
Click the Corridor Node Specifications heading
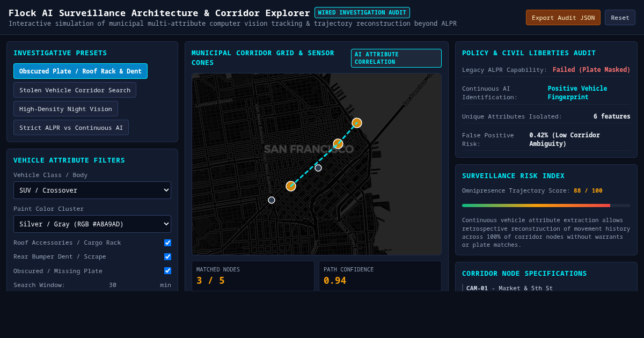click(x=524, y=274)
